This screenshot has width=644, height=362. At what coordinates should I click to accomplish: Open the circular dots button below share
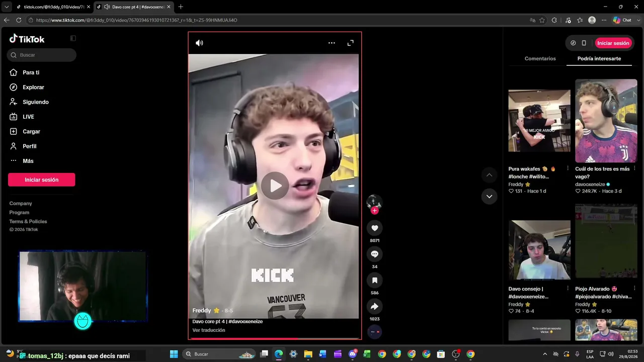click(x=374, y=332)
